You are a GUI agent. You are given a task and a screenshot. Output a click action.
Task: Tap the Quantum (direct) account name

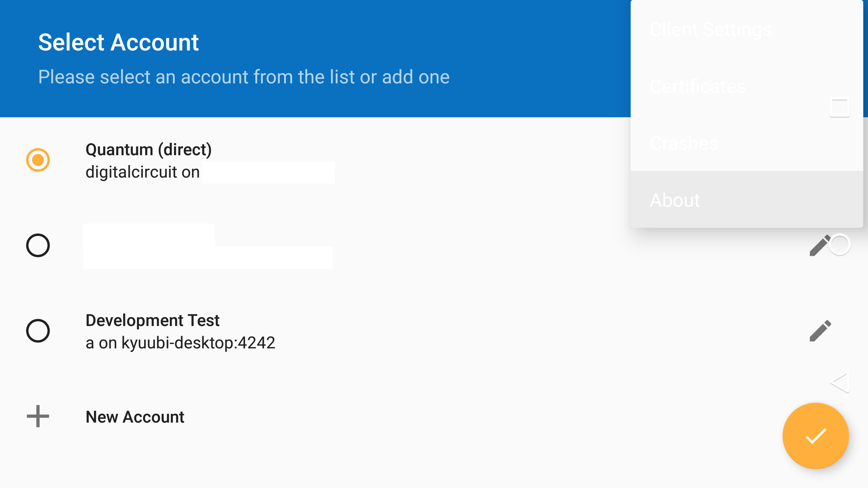(x=149, y=150)
